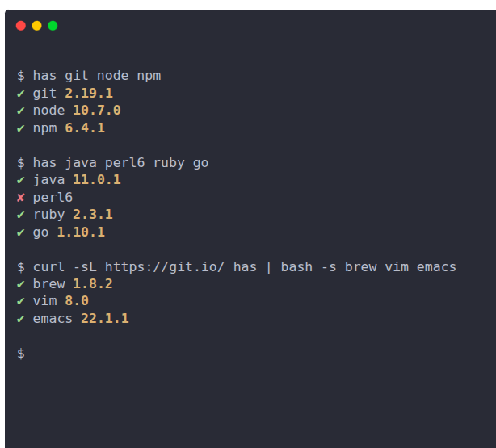
Task: Click the npm version 6.4.1
Action: (x=85, y=128)
